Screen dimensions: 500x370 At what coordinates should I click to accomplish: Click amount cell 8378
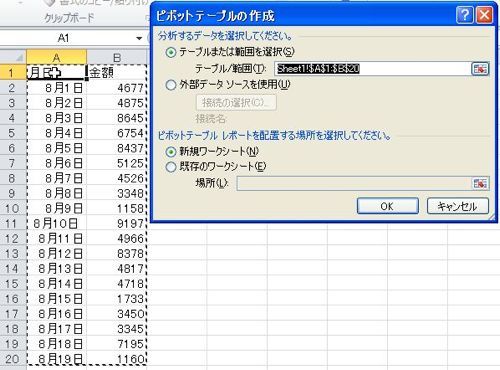117,254
